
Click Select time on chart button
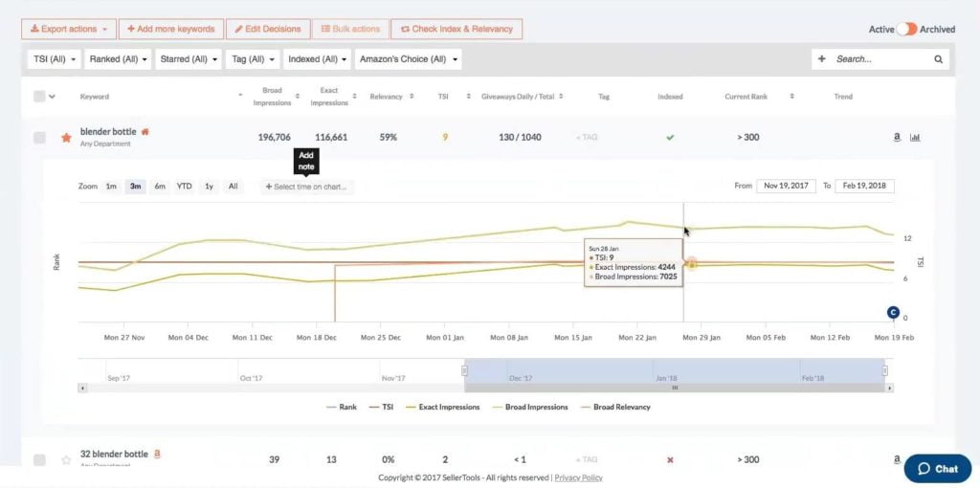click(306, 187)
